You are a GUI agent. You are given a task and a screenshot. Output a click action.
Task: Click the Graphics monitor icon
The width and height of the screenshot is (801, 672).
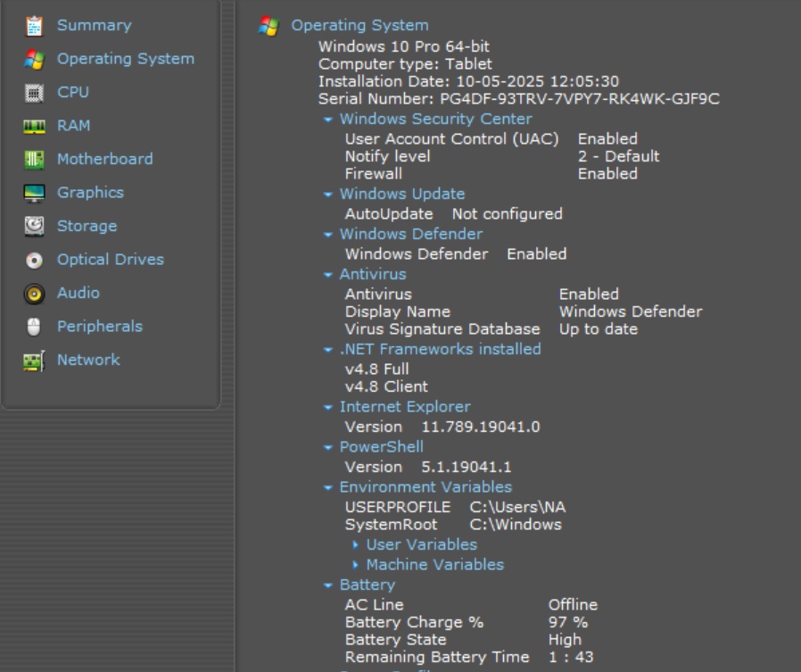click(x=34, y=194)
